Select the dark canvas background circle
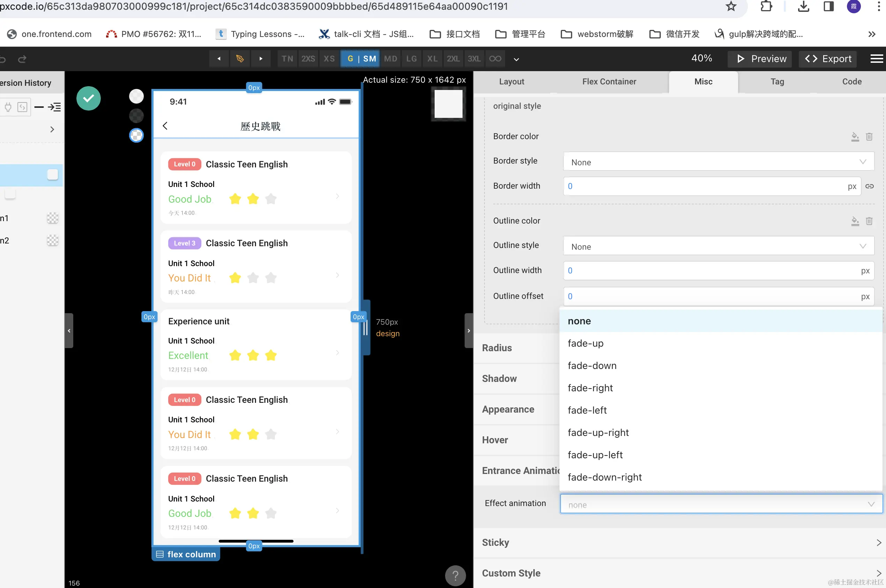Viewport: 886px width, 588px height. pos(136,116)
